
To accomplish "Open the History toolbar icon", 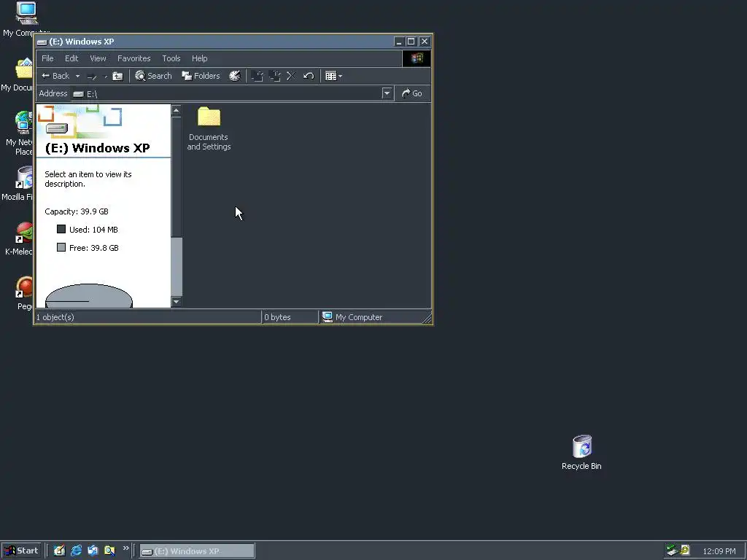I will tap(235, 76).
